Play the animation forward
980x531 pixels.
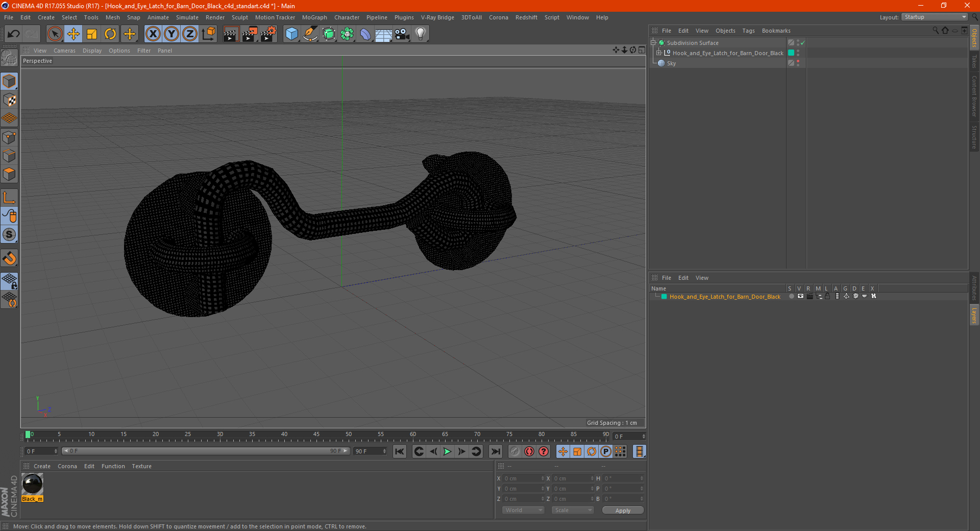(447, 451)
